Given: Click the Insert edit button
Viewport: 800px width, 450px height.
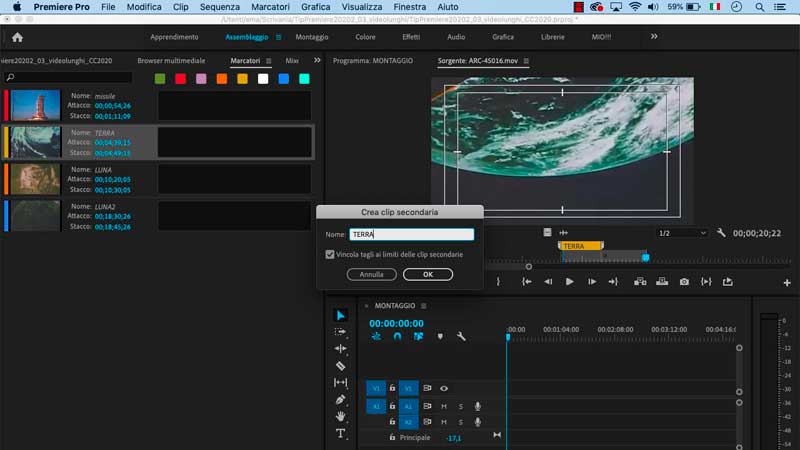Looking at the screenshot, I should tap(640, 282).
